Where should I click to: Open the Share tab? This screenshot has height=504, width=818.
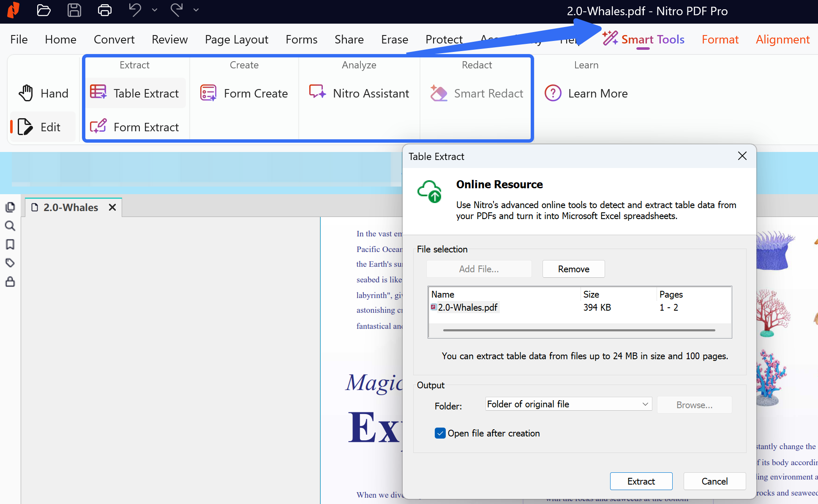pyautogui.click(x=349, y=39)
